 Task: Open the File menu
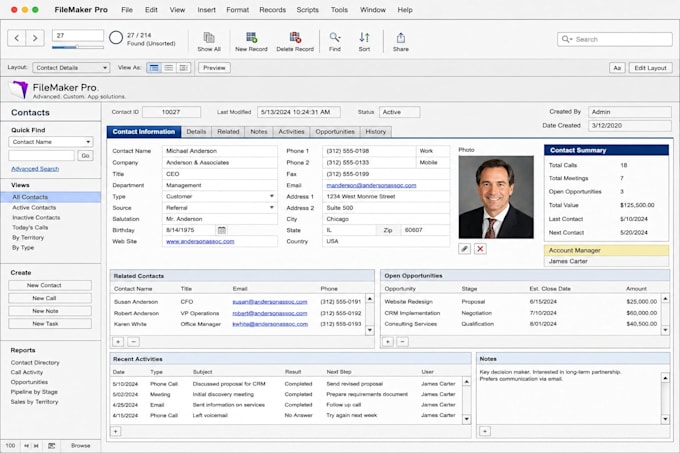pyautogui.click(x=127, y=10)
